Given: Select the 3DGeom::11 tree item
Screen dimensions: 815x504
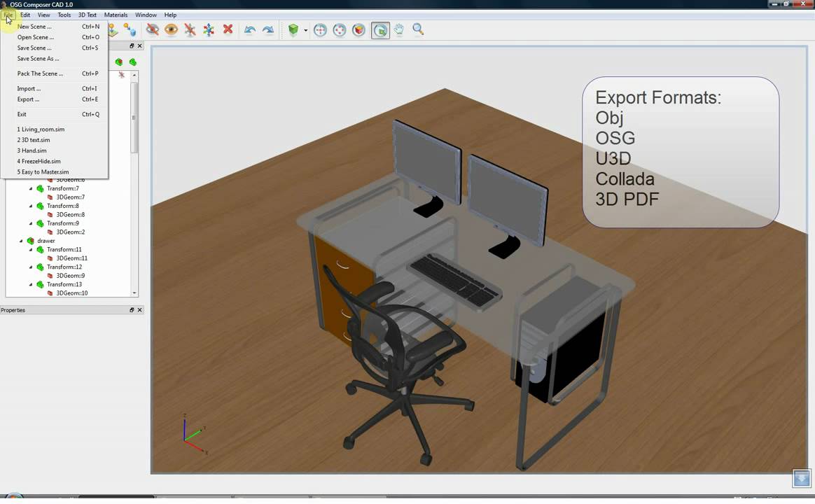Looking at the screenshot, I should click(x=71, y=258).
